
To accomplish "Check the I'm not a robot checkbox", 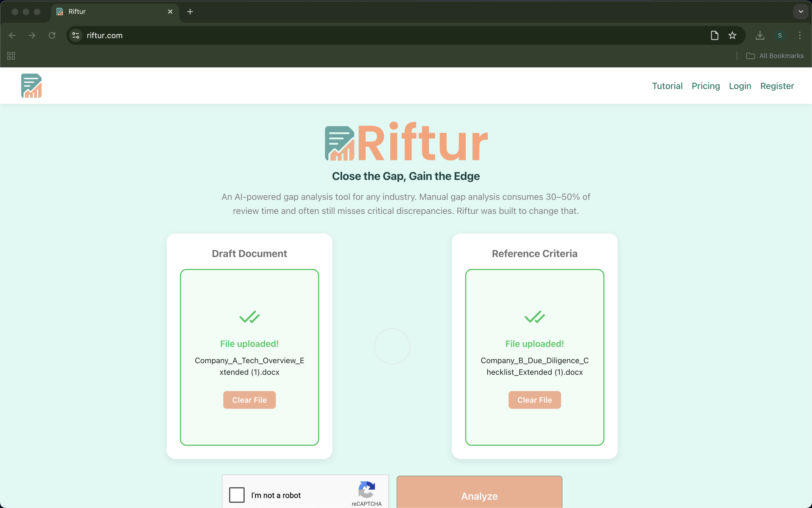I will pos(237,495).
